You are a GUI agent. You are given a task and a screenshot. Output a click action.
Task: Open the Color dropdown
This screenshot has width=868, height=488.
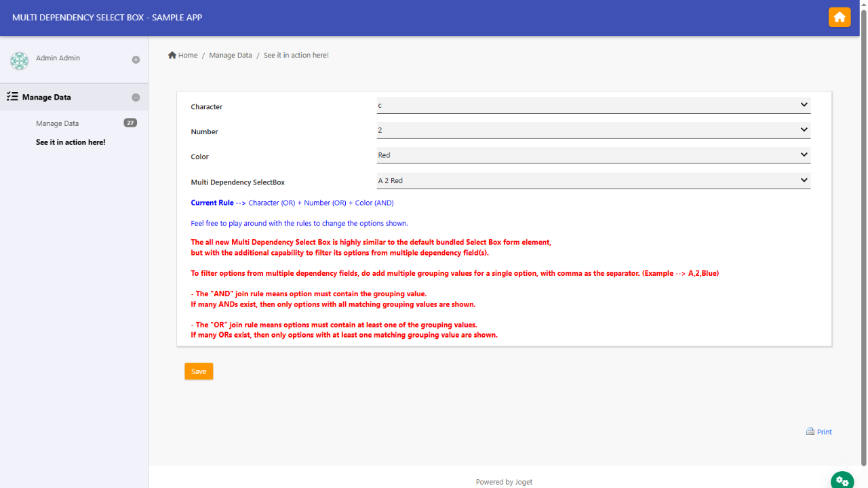point(593,155)
